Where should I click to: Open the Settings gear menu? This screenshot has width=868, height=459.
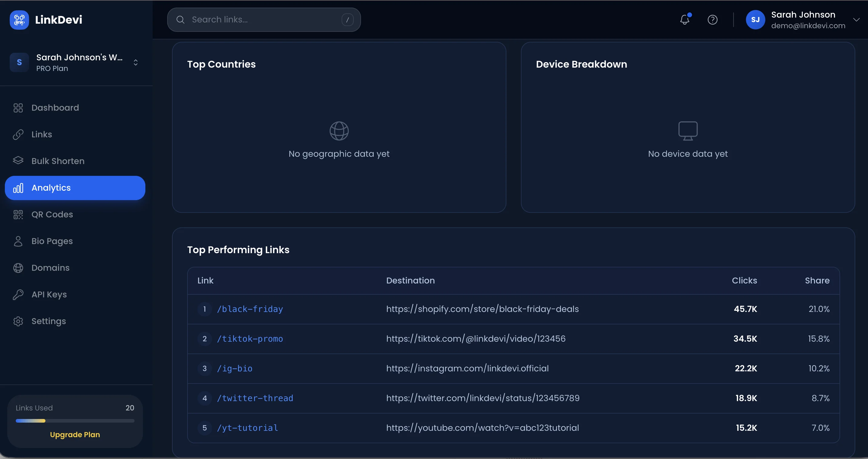tap(18, 321)
